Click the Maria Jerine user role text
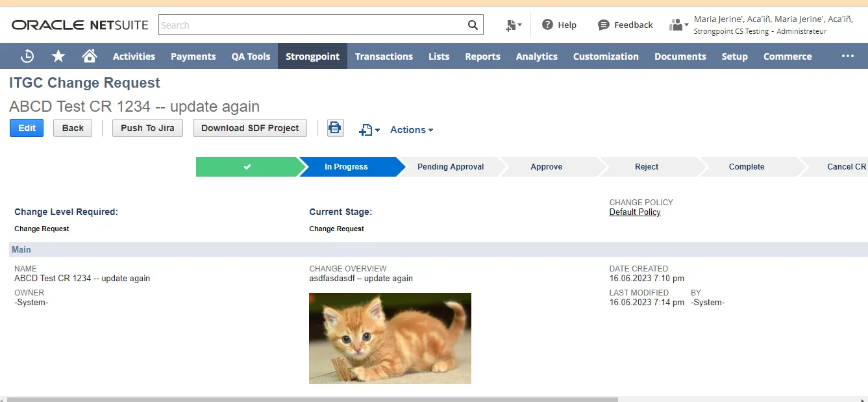Viewport: 868px width, 402px height. [x=773, y=25]
